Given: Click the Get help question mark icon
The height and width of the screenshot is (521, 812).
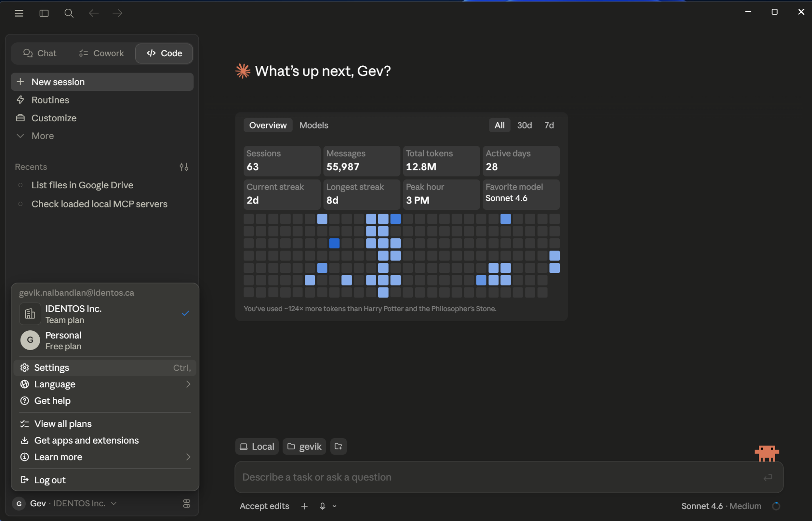Looking at the screenshot, I should 25,401.
